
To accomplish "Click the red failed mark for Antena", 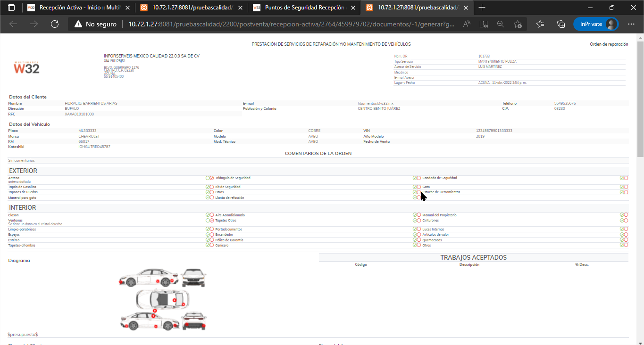I will [212, 178].
